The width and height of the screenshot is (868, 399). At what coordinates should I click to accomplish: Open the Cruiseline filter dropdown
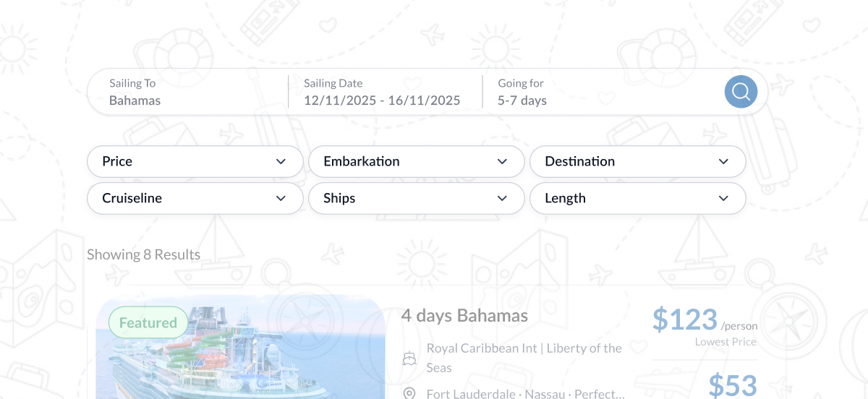tap(195, 198)
